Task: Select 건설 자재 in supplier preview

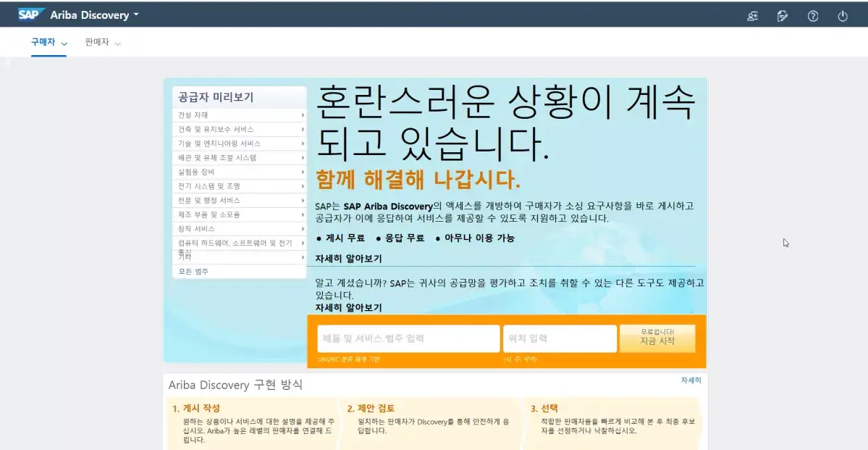Action: pos(193,114)
